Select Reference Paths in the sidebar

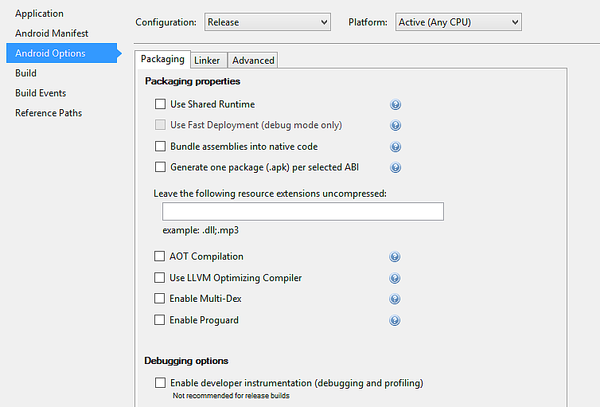coord(49,113)
